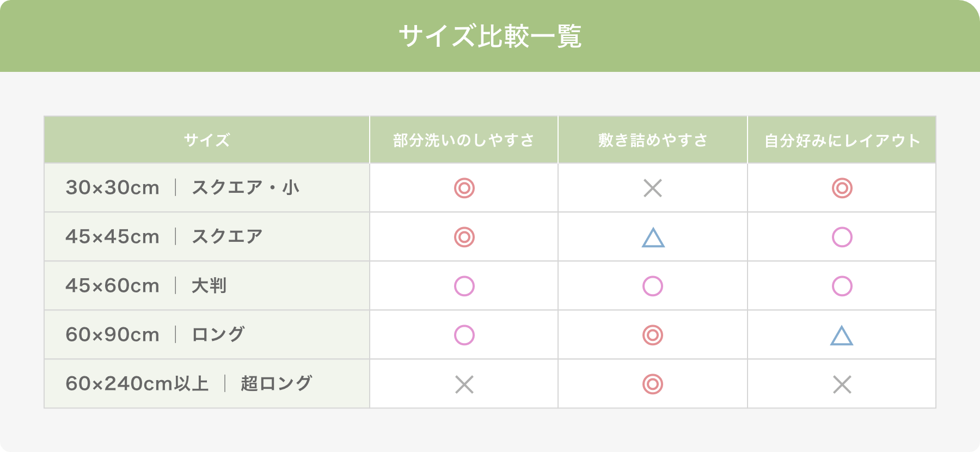This screenshot has width=980, height=452.
Task: Click the double circle for 30×30cm 自分好みにレイアウト
Action: (842, 188)
